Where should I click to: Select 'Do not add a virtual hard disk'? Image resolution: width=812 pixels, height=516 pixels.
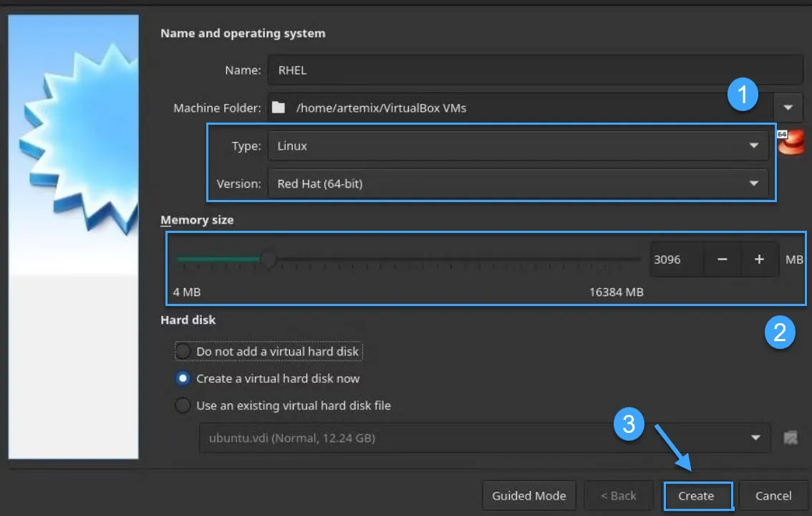point(183,351)
